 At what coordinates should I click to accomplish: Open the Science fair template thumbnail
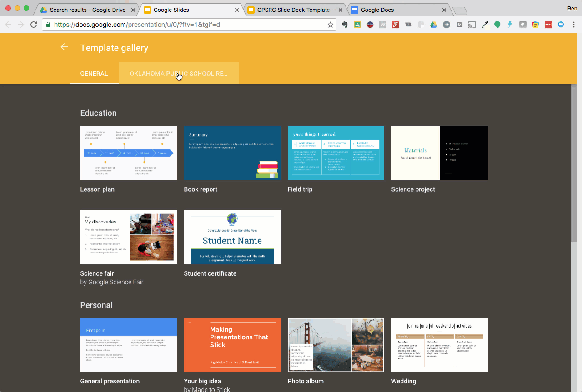[x=129, y=237]
